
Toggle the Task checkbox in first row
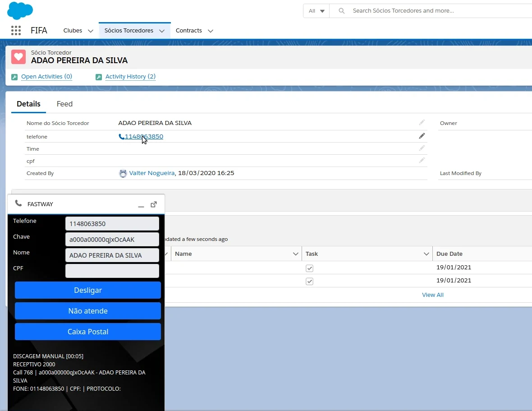[x=309, y=268]
